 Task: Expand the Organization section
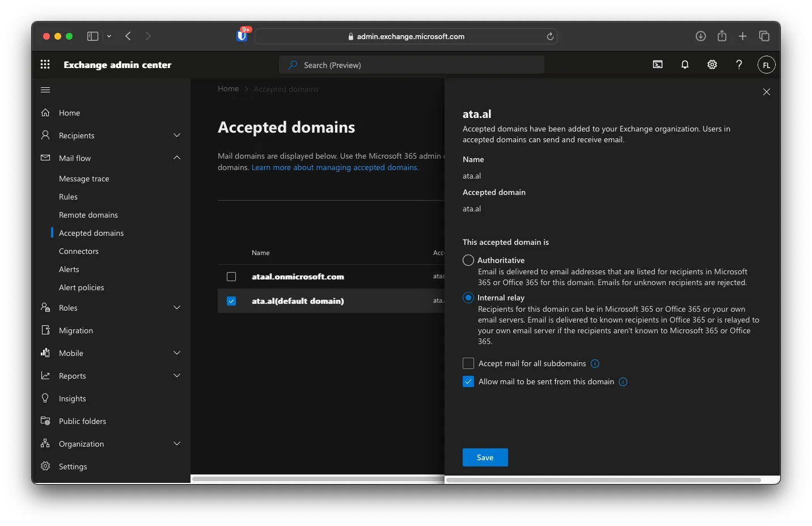(x=177, y=443)
